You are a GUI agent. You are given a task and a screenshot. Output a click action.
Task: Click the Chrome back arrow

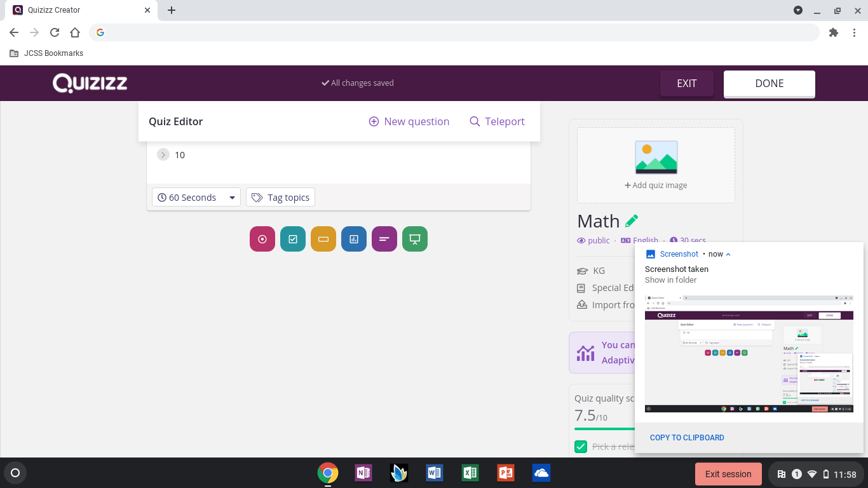[14, 32]
